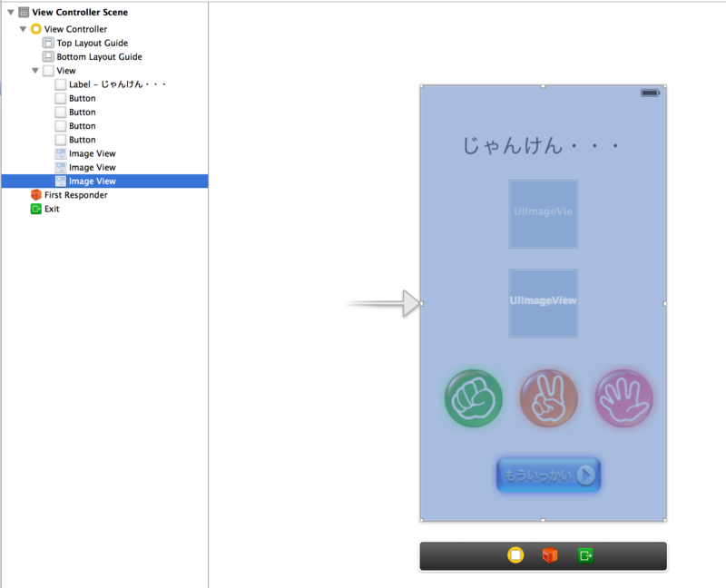Select the yellow View Controller icon in outline
The width and height of the screenshot is (726, 588).
point(35,29)
